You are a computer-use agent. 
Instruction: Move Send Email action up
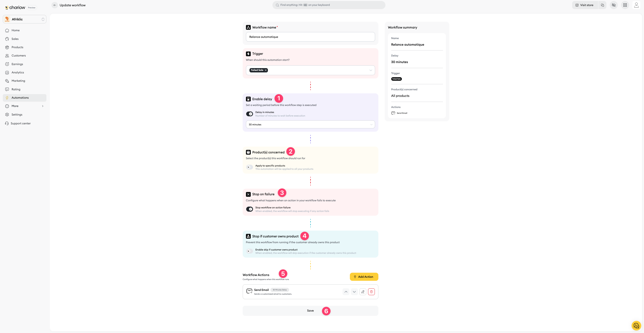pos(346,292)
